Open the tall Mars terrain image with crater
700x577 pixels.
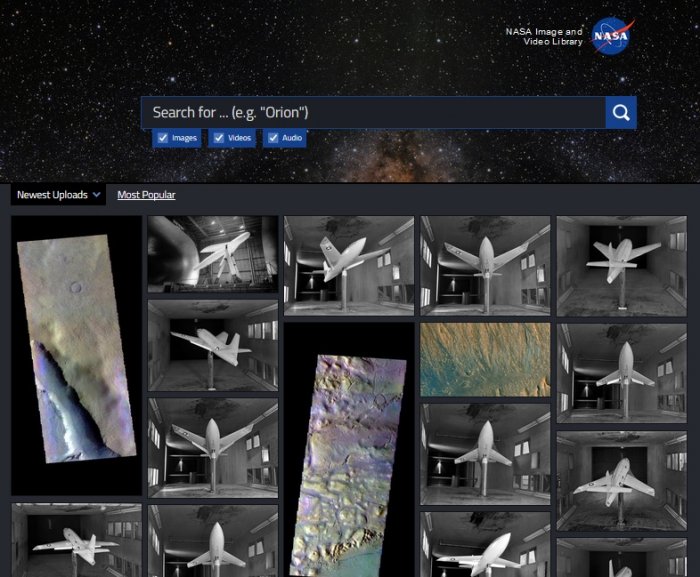coord(76,356)
